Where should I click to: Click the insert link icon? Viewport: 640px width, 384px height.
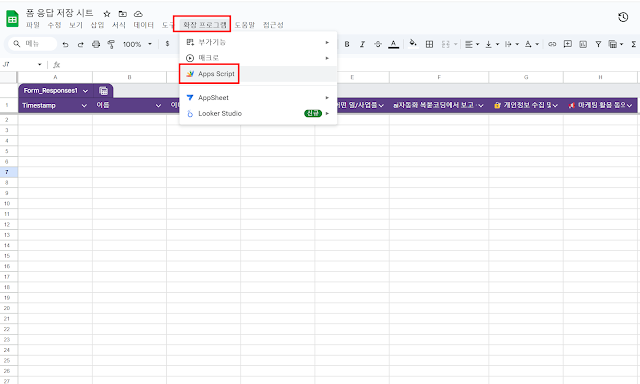pyautogui.click(x=552, y=44)
